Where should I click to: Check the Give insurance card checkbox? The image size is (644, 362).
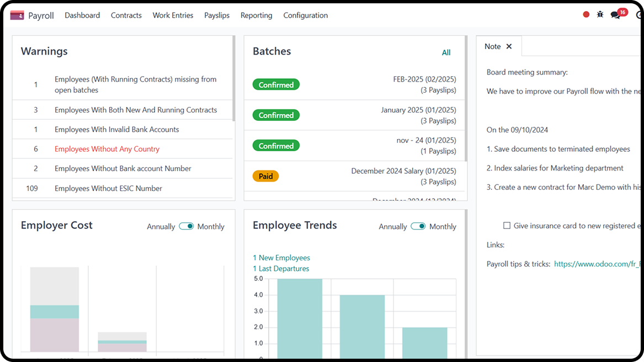coord(507,226)
